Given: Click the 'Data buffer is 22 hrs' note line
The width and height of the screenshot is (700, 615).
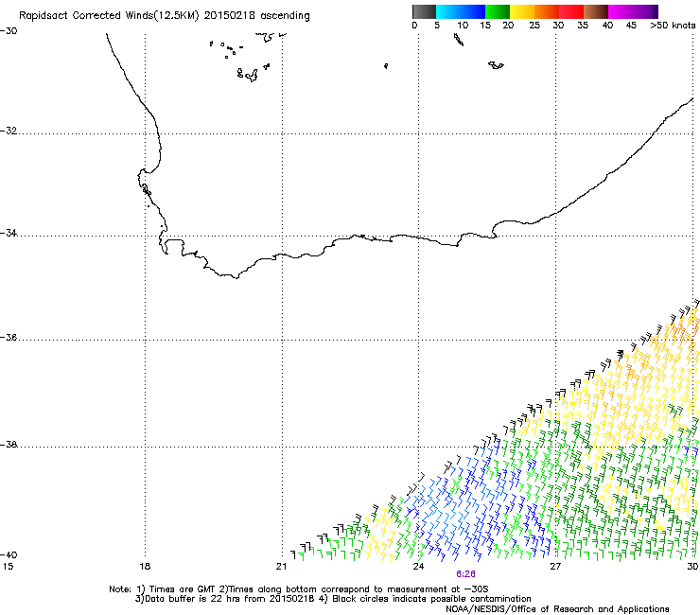Looking at the screenshot, I should coord(333,599).
